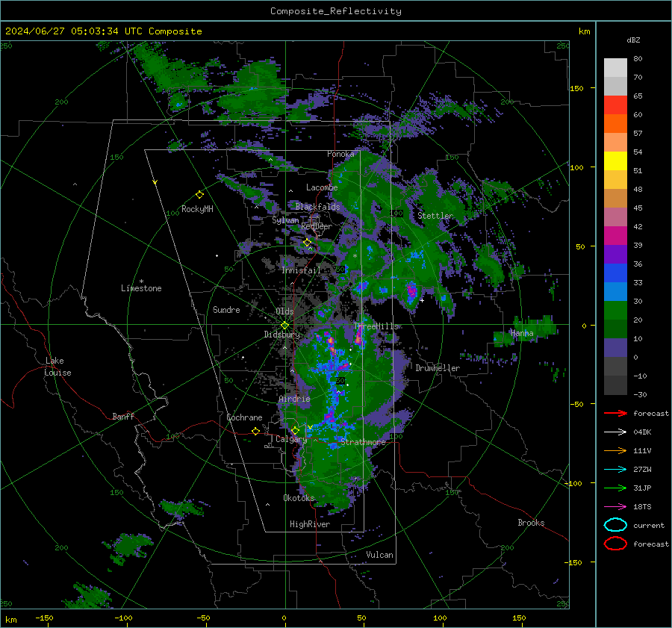This screenshot has width=672, height=628.
Task: Click the Cochrane town label
Action: pos(244,417)
